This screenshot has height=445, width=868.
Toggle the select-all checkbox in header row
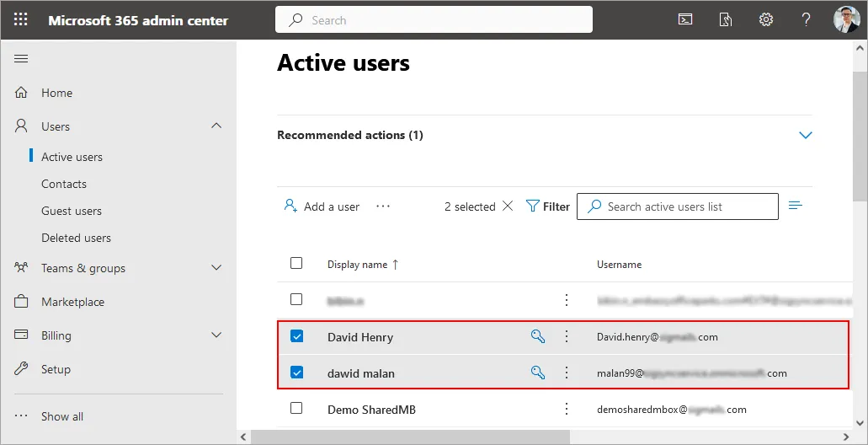pos(296,263)
